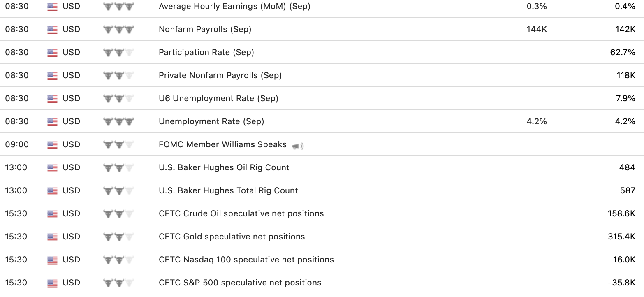
Task: Open Nonfarm Payrolls (Sep) event
Action: coord(205,29)
